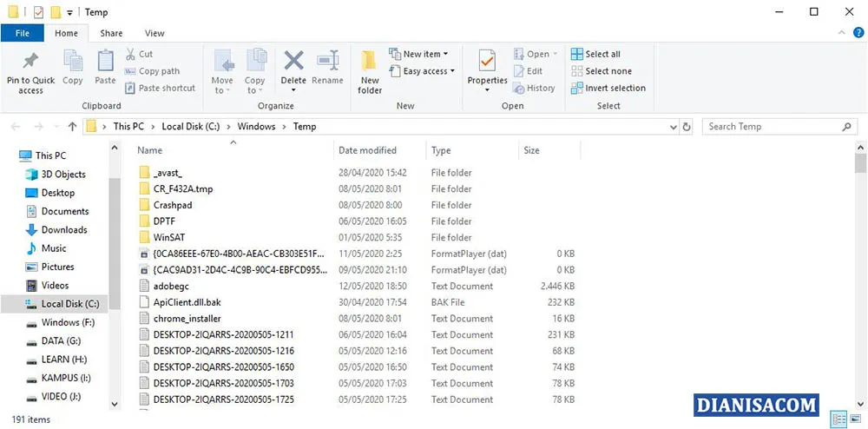Image resolution: width=868 pixels, height=429 pixels.
Task: Open the Copy to menu
Action: [255, 72]
